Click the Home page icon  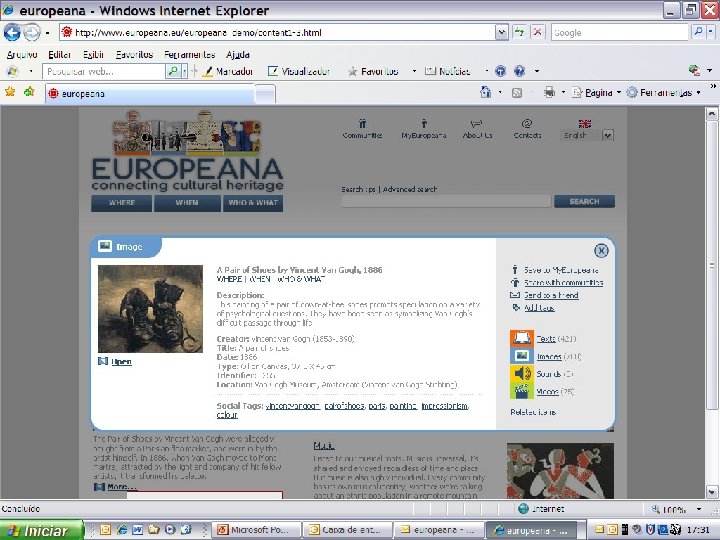coord(485,92)
